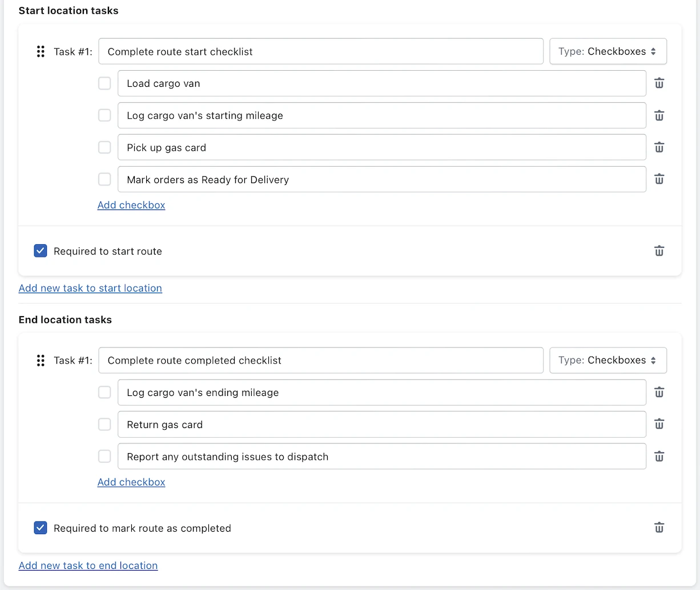The image size is (700, 590).
Task: Edit the 'Return gas card' text field
Action: tap(382, 425)
